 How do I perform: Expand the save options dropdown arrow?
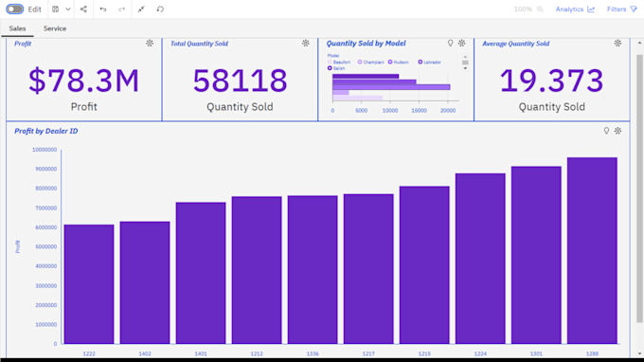(x=68, y=9)
